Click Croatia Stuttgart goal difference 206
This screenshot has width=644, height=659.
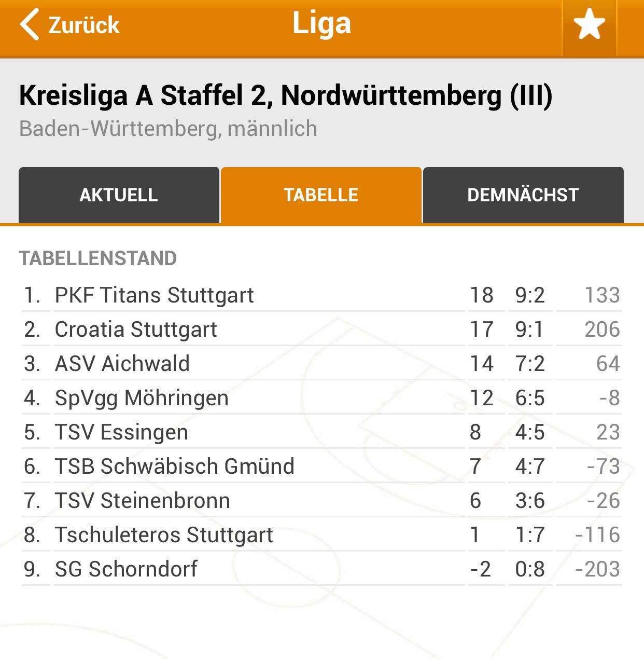[x=602, y=330]
